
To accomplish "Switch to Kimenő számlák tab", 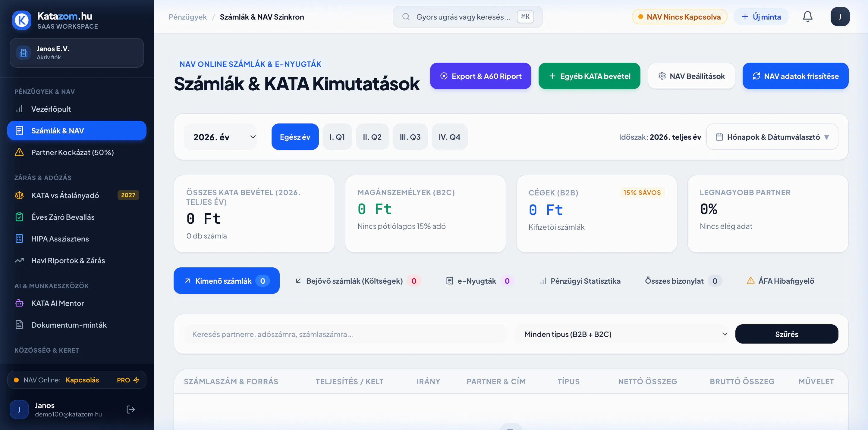I will 226,280.
